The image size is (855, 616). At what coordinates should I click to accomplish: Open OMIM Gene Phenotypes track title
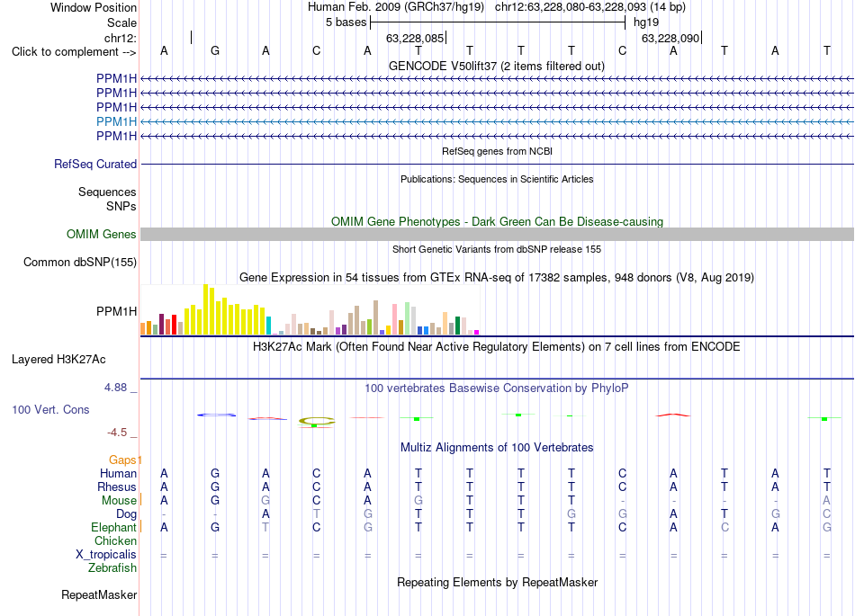[497, 222]
